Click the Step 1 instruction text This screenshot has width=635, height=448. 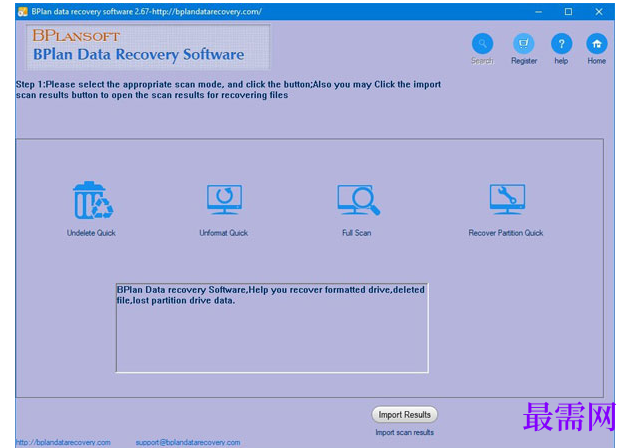(x=228, y=90)
